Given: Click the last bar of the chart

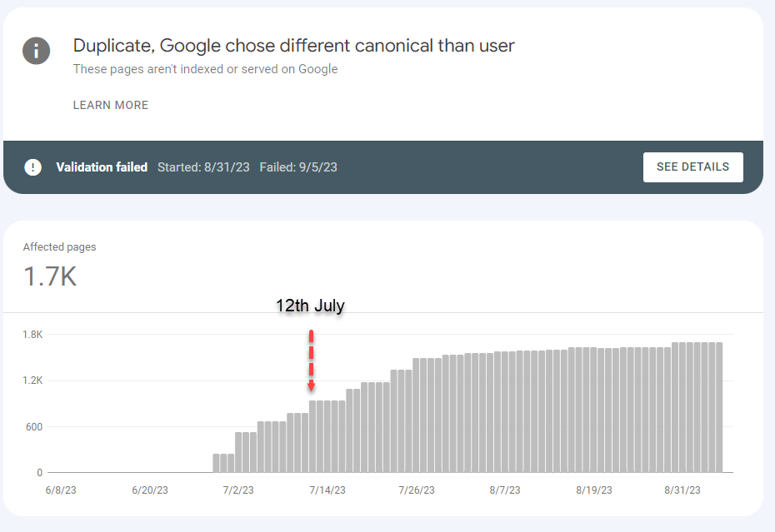Looking at the screenshot, I should coord(719,407).
